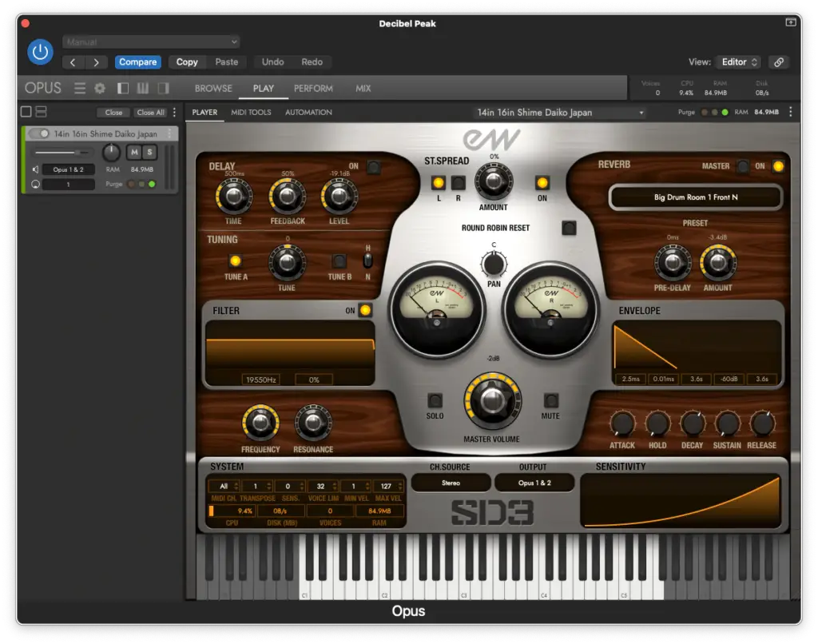Image resolution: width=818 pixels, height=644 pixels.
Task: Click the Close All button
Action: pos(150,112)
